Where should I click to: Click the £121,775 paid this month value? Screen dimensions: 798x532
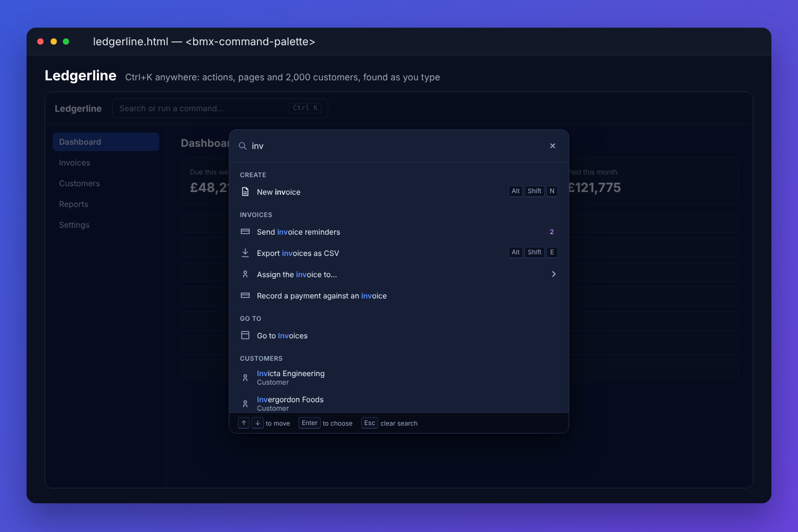pyautogui.click(x=594, y=188)
